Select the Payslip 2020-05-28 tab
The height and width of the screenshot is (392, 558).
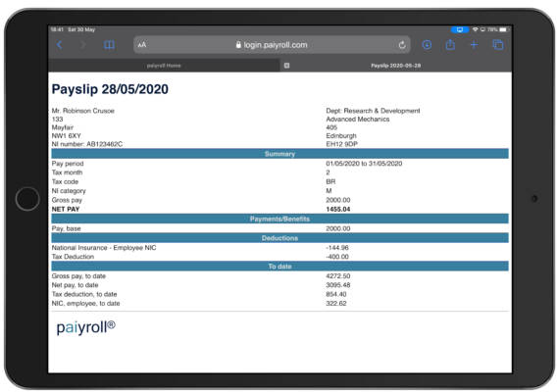[396, 66]
